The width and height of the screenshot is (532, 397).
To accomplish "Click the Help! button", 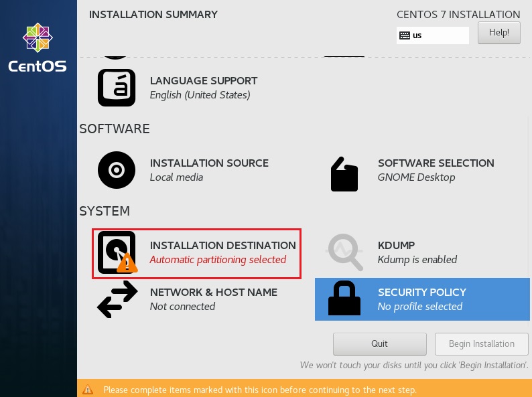I will [x=498, y=33].
